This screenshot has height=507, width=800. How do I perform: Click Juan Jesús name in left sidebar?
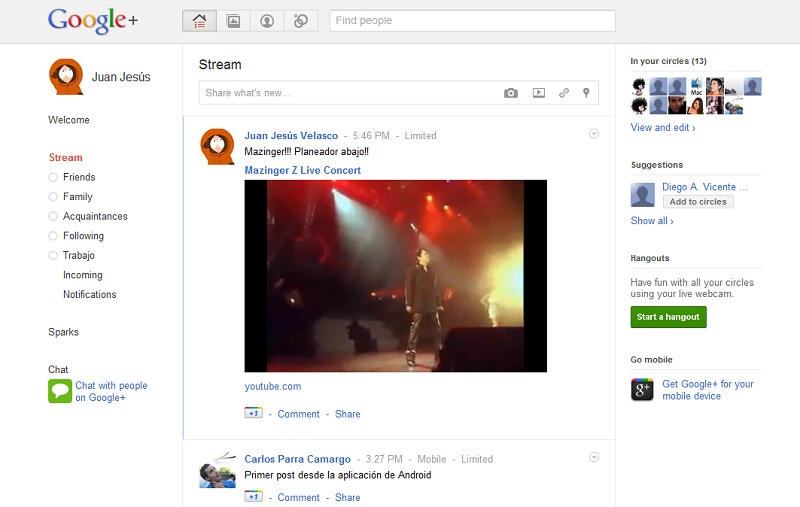[121, 77]
